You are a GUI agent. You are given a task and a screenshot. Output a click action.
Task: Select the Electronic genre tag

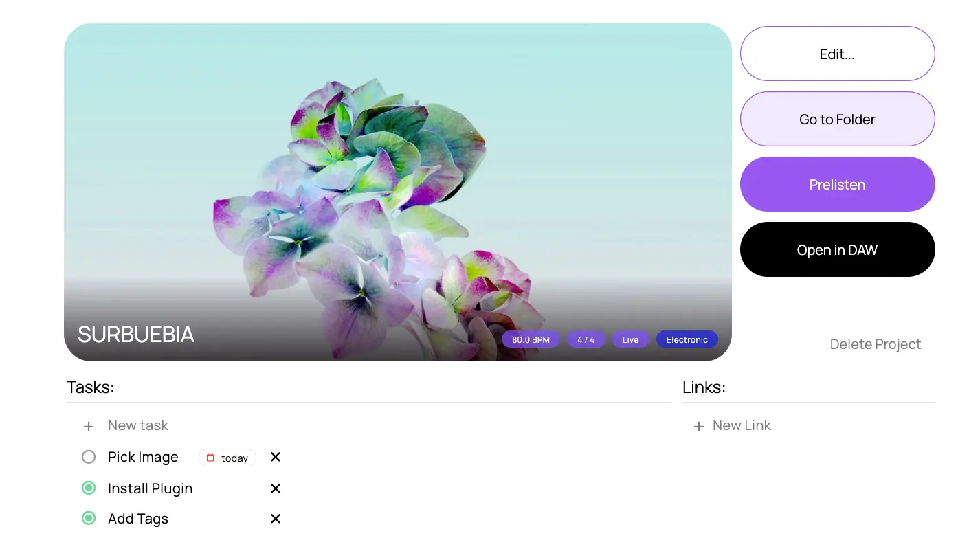pyautogui.click(x=687, y=340)
